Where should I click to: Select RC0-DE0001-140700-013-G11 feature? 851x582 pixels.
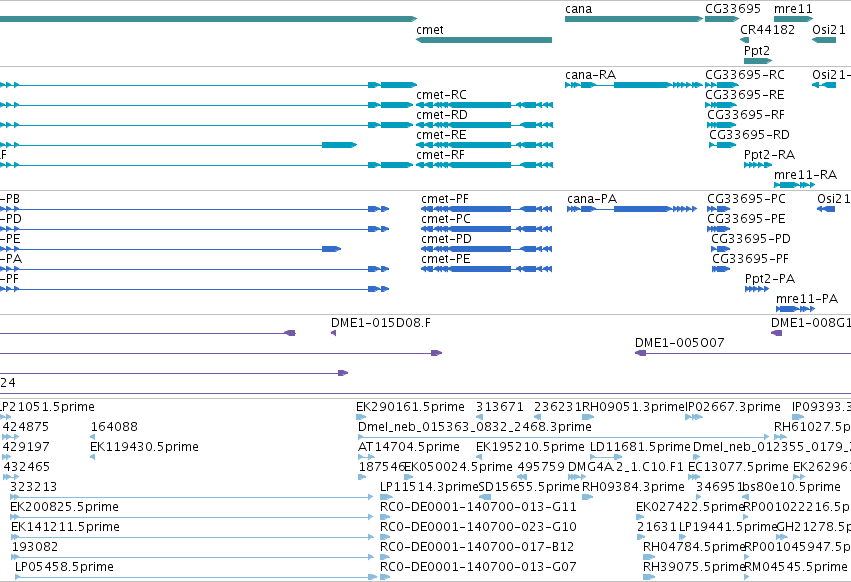pyautogui.click(x=385, y=517)
